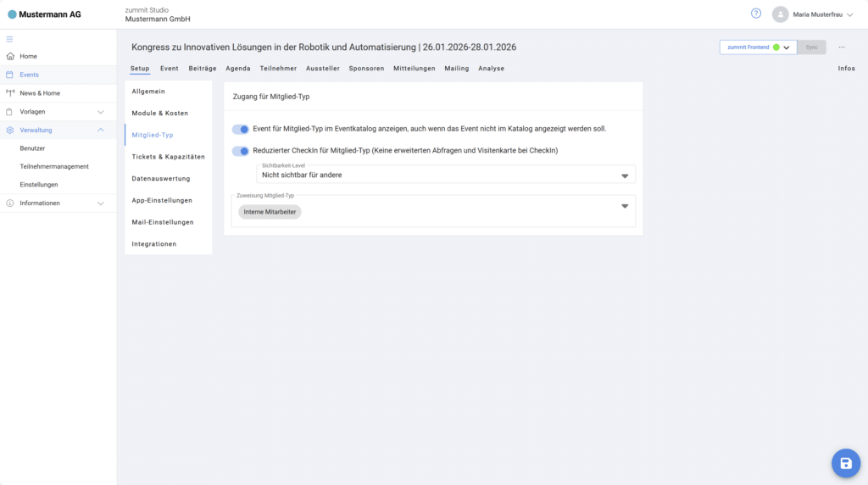Image resolution: width=868 pixels, height=485 pixels.
Task: Click the News & Home broadcast icon
Action: [x=10, y=93]
